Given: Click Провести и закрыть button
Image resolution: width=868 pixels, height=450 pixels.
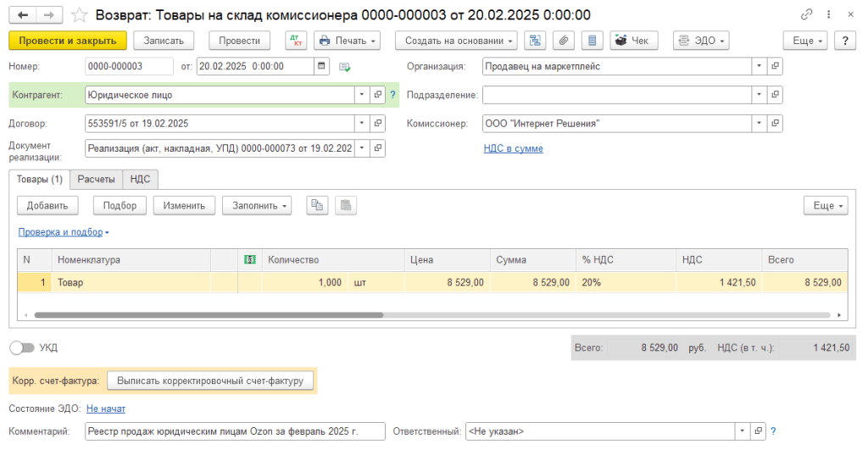Looking at the screenshot, I should 68,41.
